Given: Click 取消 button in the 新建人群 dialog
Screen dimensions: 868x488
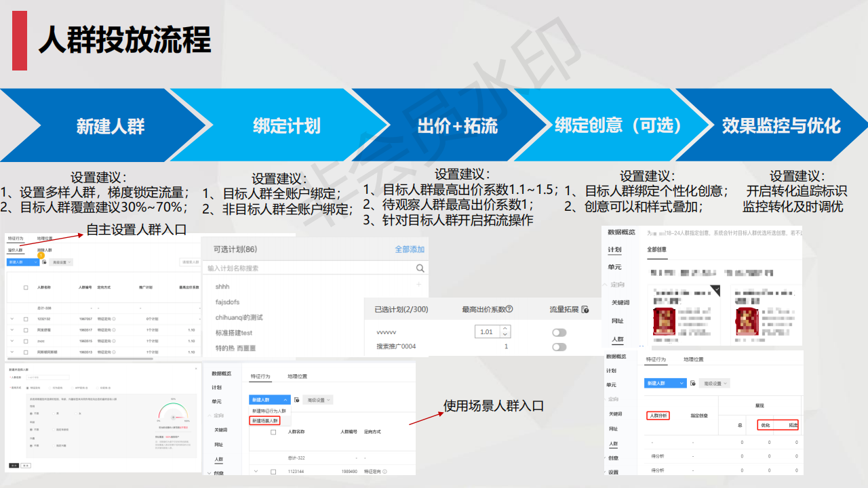Looking at the screenshot, I should (26, 466).
